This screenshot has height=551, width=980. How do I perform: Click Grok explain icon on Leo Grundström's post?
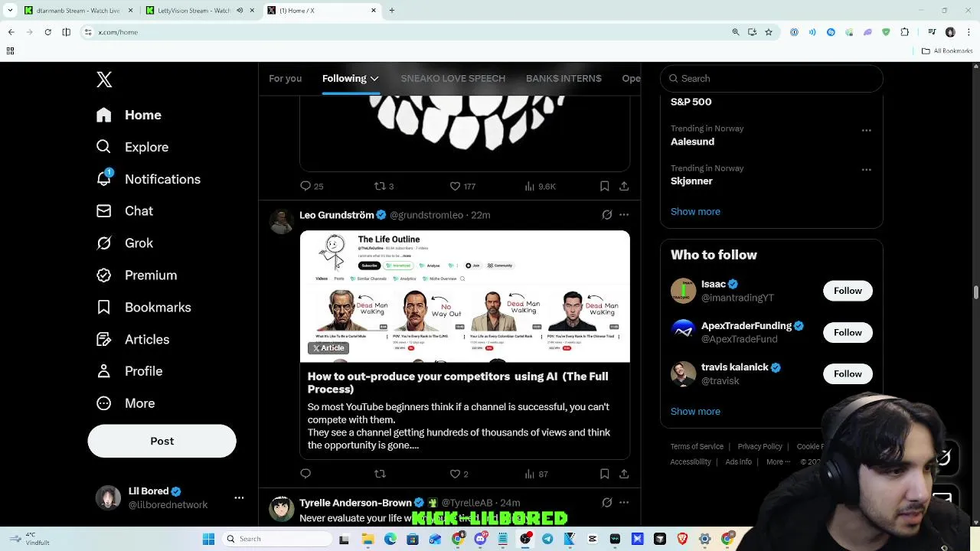click(x=607, y=215)
